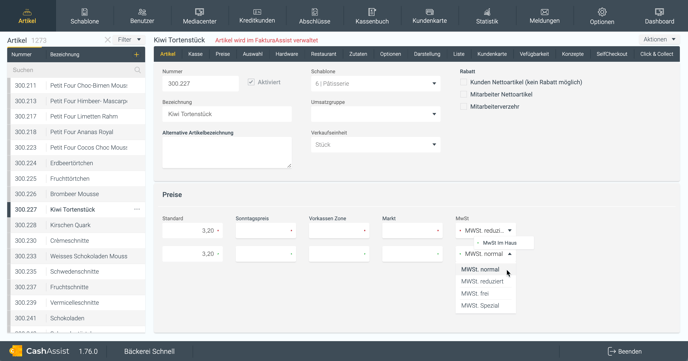Select article Vermicelleschnitte in list
This screenshot has width=688, height=361.
[76, 303]
